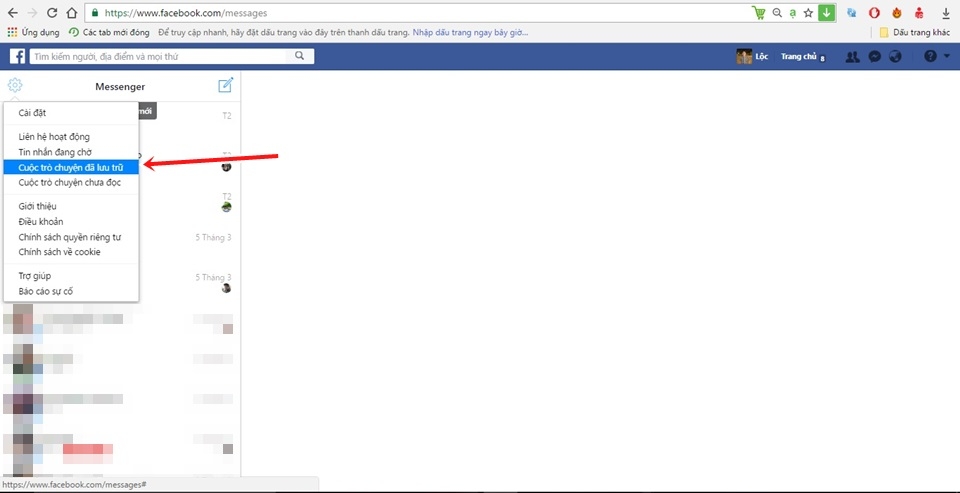Select 'Tin nhắn đang chờ' menu item
The height and width of the screenshot is (493, 960).
click(71, 152)
